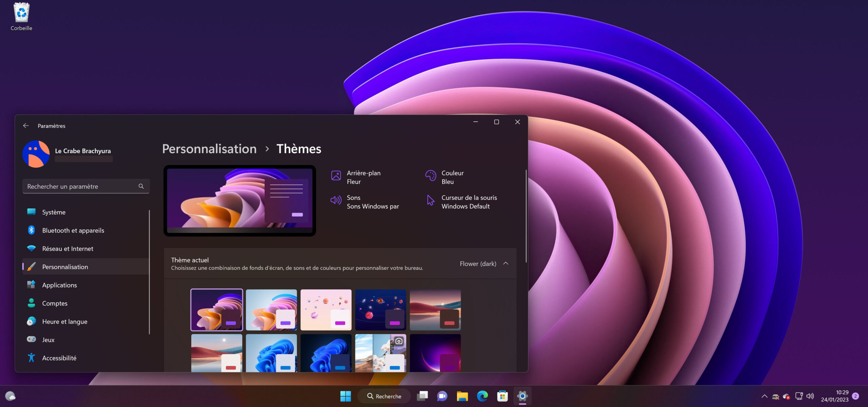
Task: Open Comptes settings section
Action: click(86, 303)
